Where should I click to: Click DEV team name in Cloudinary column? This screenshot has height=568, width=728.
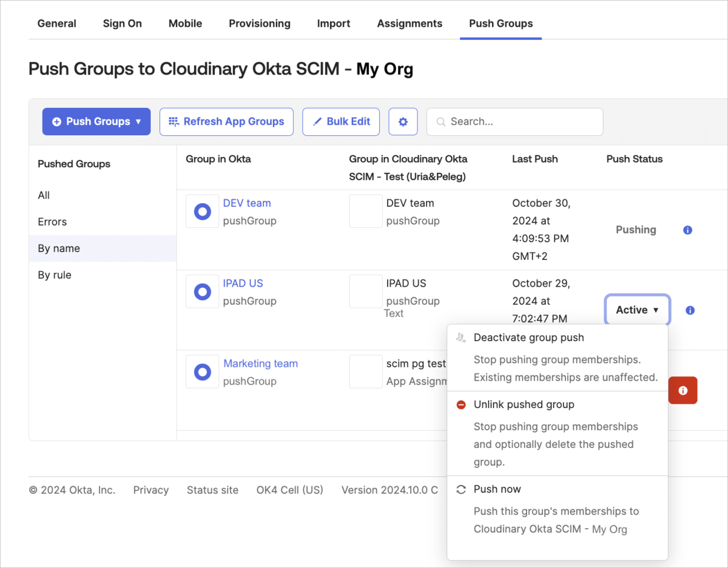[x=410, y=203]
